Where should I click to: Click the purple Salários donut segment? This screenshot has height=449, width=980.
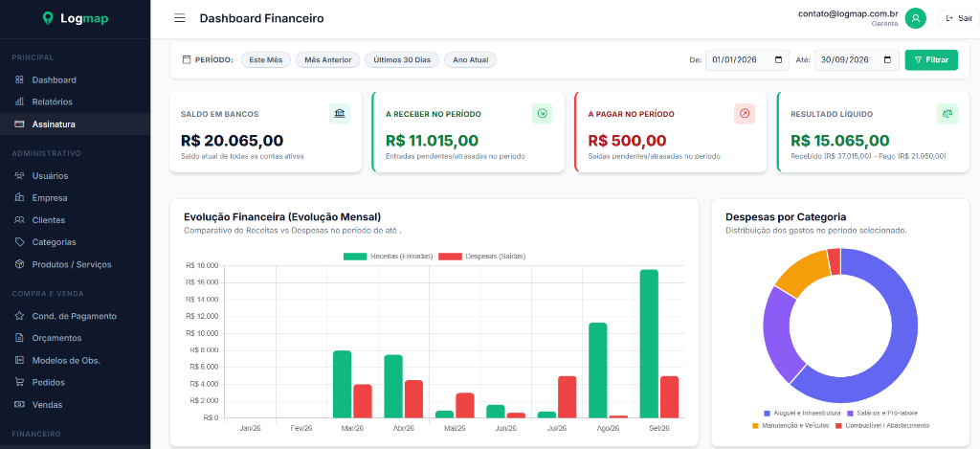779,334
